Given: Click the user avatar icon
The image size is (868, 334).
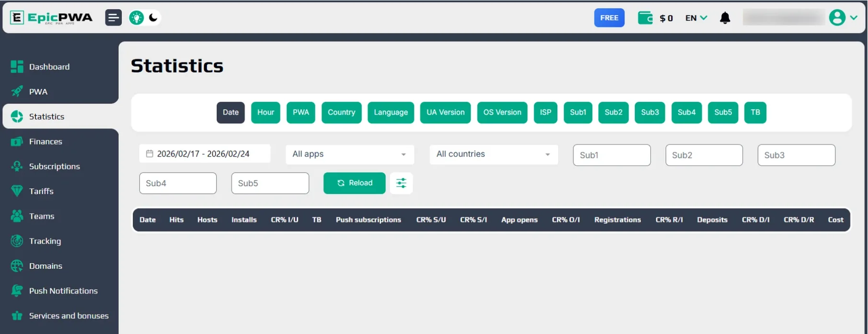Looking at the screenshot, I should coord(837,18).
